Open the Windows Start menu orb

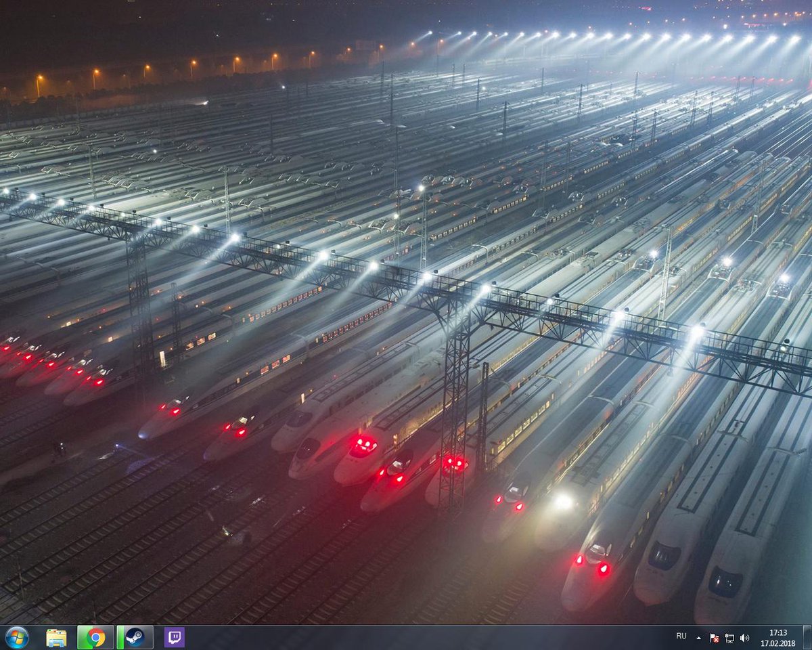[16, 637]
